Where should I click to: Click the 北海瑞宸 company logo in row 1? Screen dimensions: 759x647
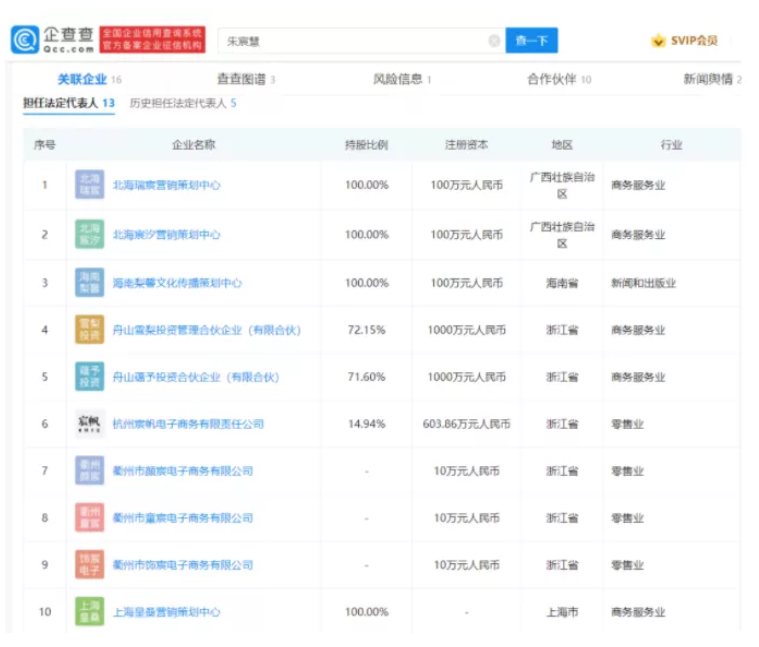coord(89,185)
